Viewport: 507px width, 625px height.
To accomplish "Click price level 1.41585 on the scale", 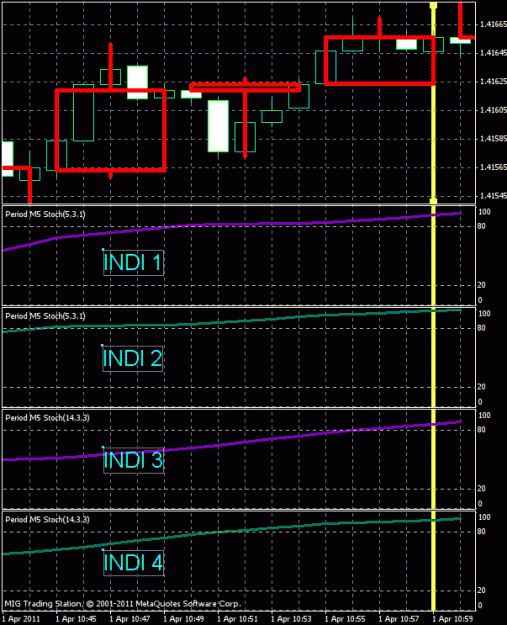I will click(493, 138).
